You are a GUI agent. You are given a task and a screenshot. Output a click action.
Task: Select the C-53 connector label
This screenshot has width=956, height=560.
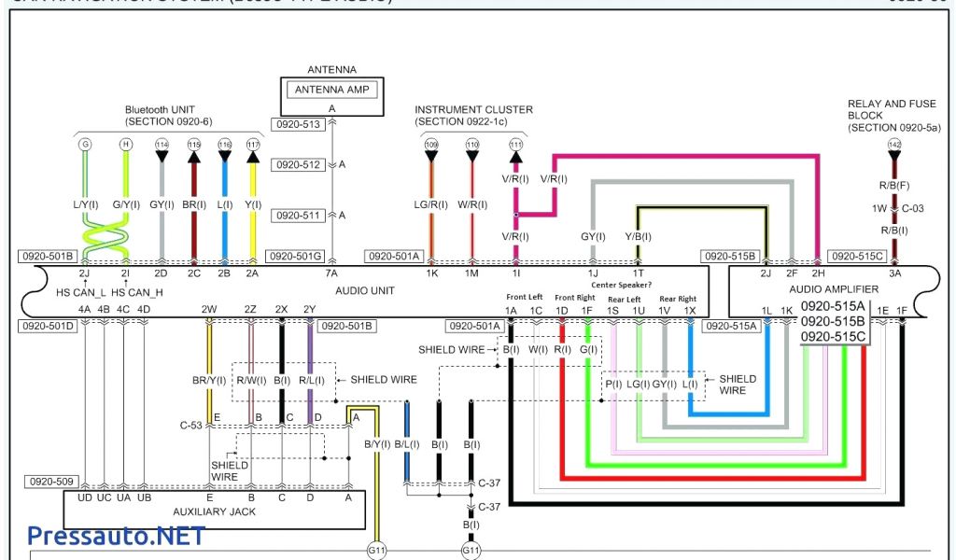(191, 426)
